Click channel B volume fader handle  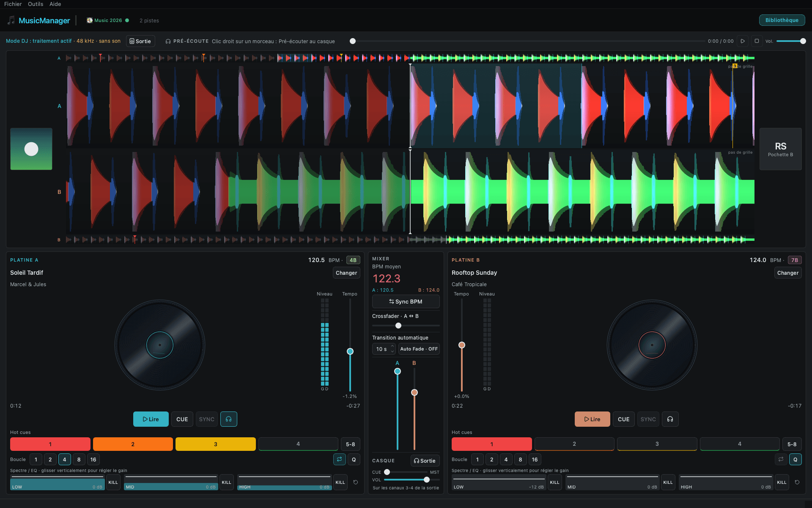[414, 392]
